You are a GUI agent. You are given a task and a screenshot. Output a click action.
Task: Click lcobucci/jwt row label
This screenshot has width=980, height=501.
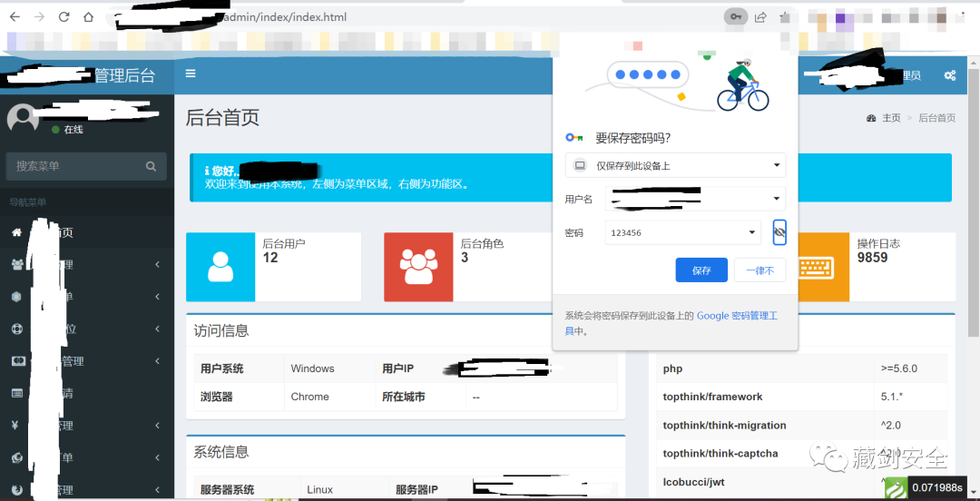coord(694,482)
